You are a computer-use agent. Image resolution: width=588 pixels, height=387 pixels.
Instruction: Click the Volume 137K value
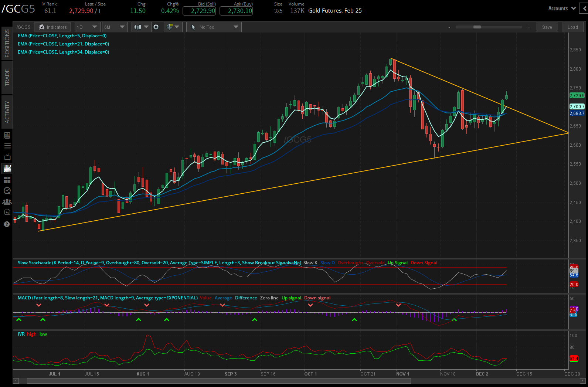coord(297,11)
